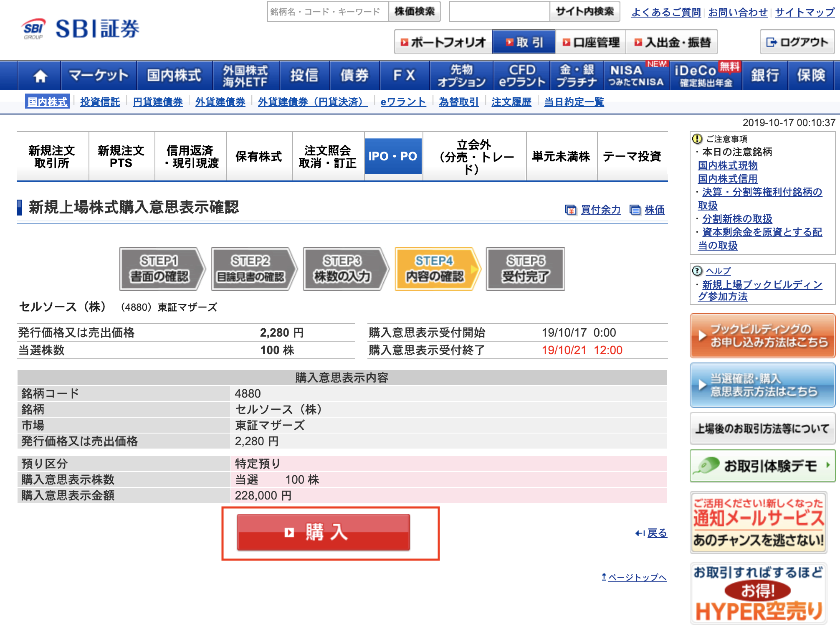
Task: Select 先物オプション in the main menu
Action: (461, 76)
